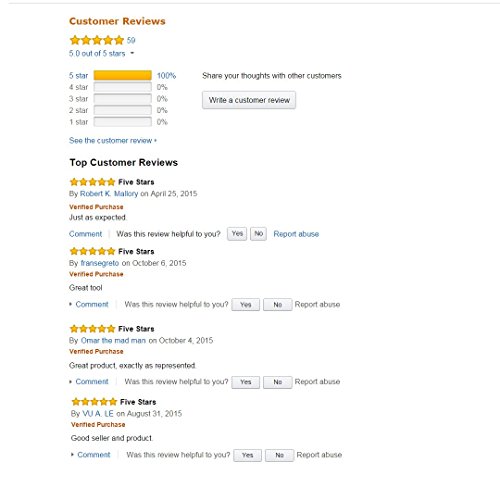Click star rating on VU A. LE's review
Image resolution: width=500 pixels, height=500 pixels.
point(94,402)
